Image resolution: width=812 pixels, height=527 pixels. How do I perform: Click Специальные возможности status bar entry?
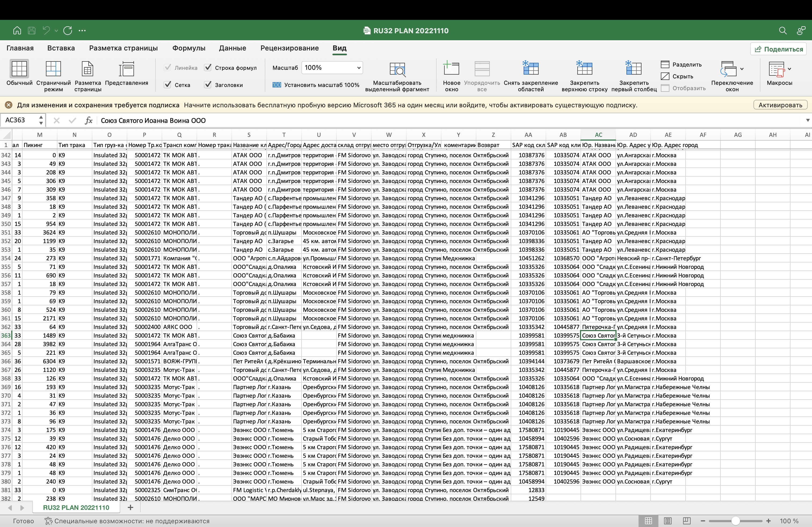click(x=127, y=521)
